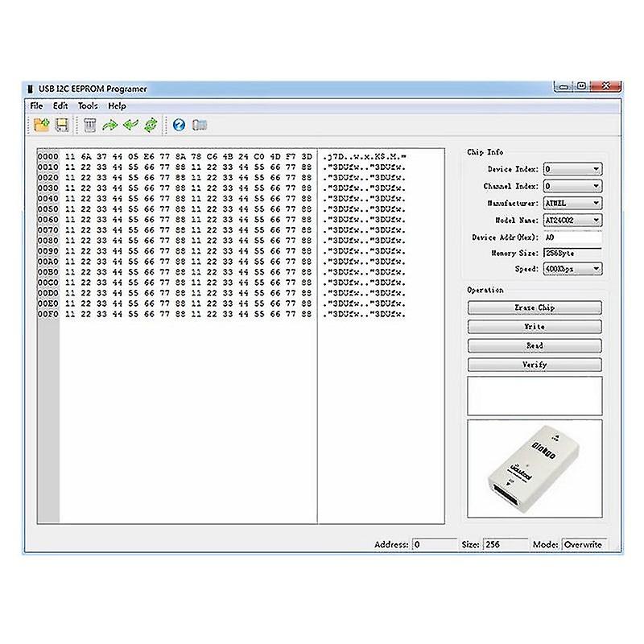Save buffer with the Save toolbar icon

(64, 124)
